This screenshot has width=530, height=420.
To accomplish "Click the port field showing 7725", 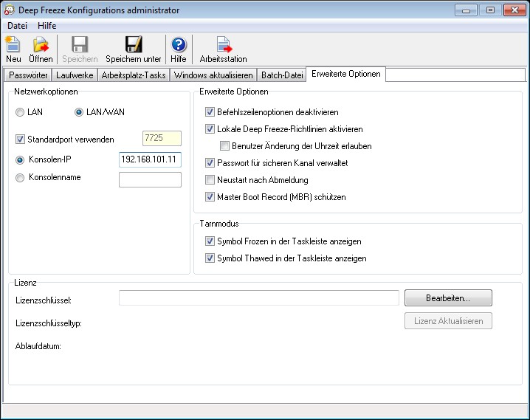I will (162, 138).
